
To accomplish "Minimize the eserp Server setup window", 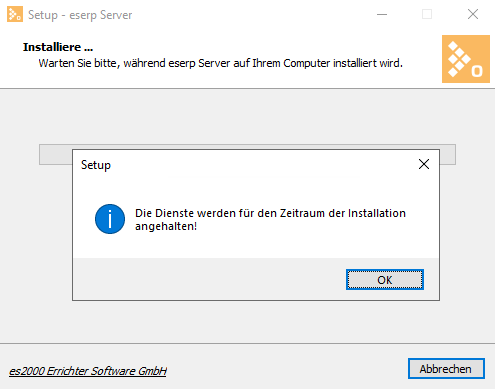I will 382,14.
